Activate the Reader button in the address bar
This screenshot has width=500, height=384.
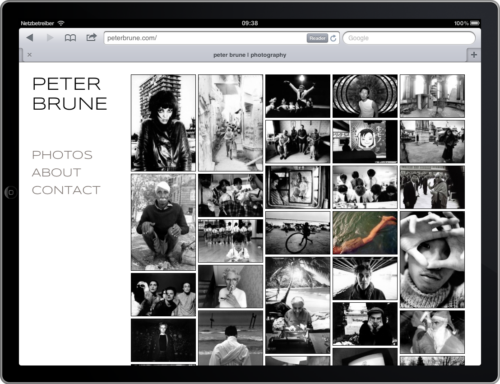317,38
